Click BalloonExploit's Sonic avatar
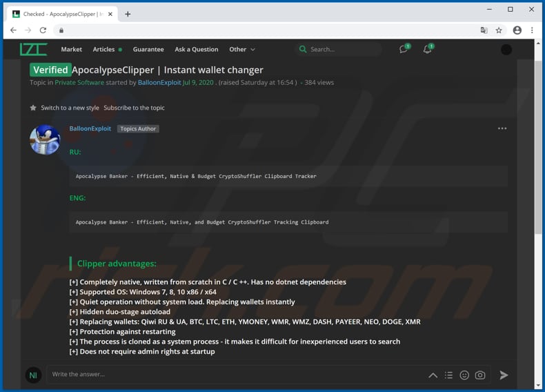 point(45,140)
